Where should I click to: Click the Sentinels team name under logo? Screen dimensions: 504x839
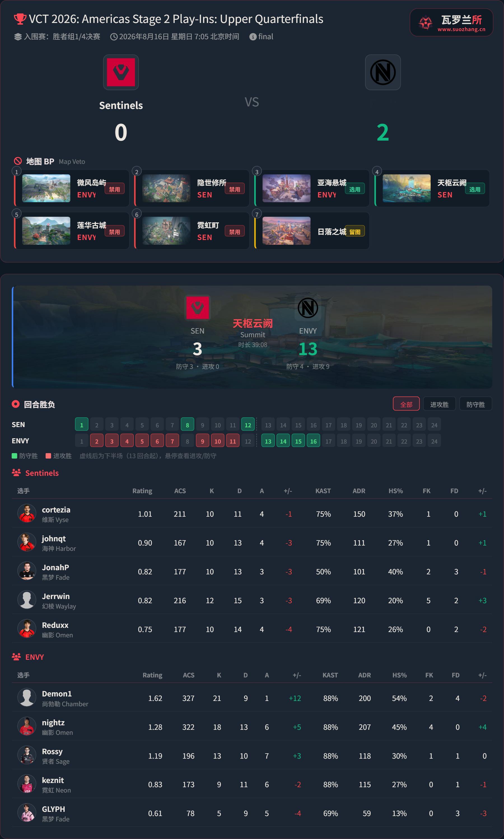coord(121,105)
